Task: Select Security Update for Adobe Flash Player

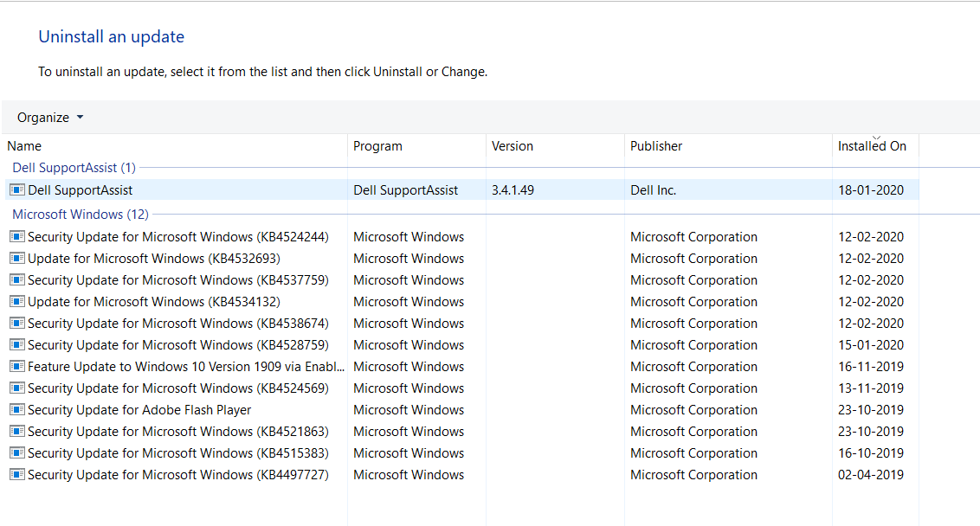Action: 139,410
